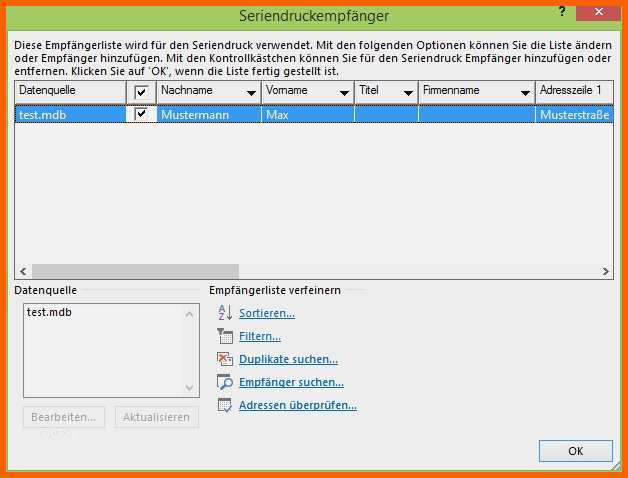Open the Vorname column dropdown
This screenshot has width=628, height=478.
point(344,93)
